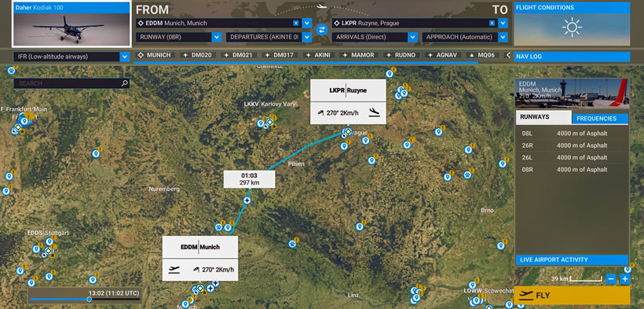Clear the EDDM Munich departure field
The image size is (644, 309).
click(296, 23)
